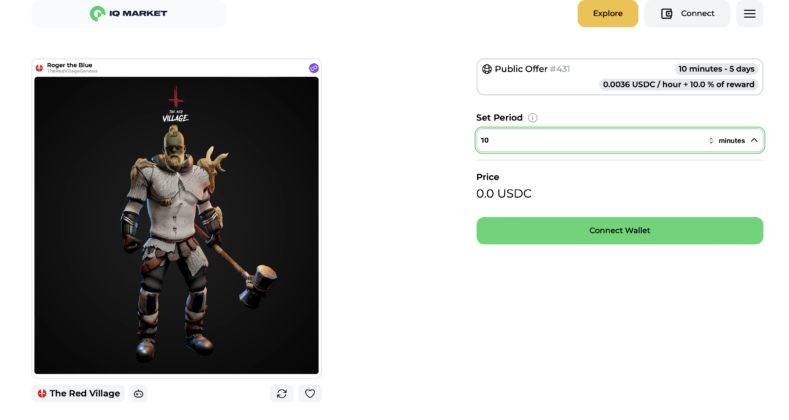
Task: Click the refresh arrows icon
Action: pyautogui.click(x=282, y=393)
